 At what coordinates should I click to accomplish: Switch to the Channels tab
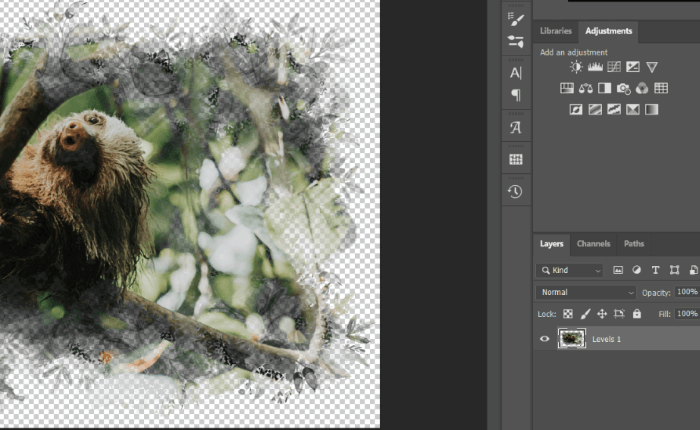pos(593,244)
